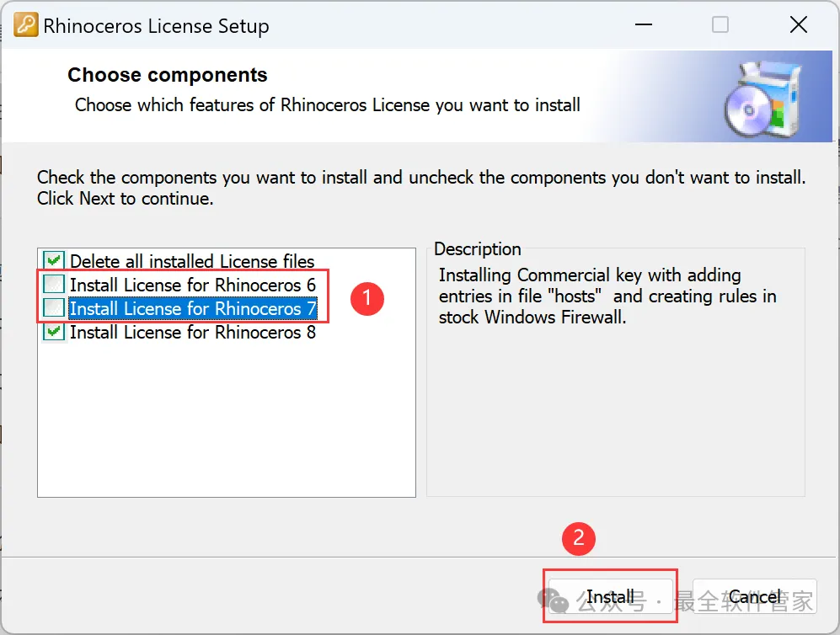Click the 'Choose components' heading
The height and width of the screenshot is (635, 840).
(x=167, y=75)
